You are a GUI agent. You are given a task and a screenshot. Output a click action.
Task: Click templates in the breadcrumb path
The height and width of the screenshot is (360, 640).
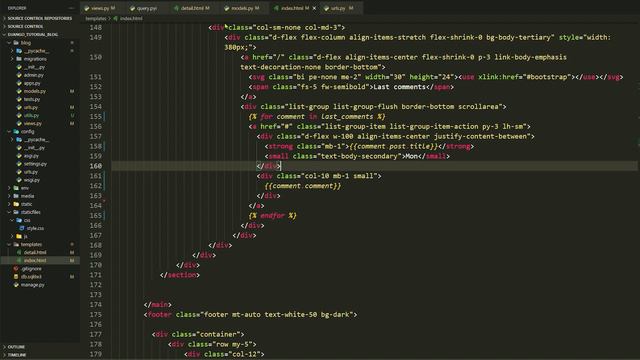coord(96,18)
